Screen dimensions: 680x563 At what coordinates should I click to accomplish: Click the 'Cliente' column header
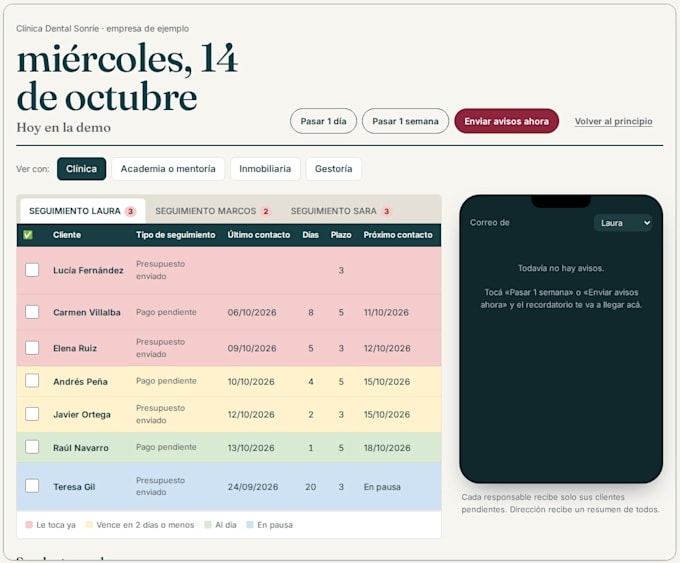click(x=67, y=235)
